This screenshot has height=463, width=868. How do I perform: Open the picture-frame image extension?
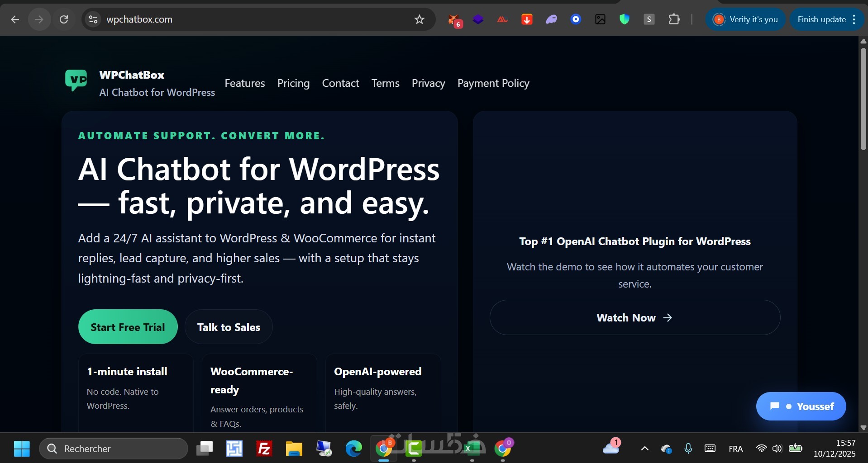600,19
